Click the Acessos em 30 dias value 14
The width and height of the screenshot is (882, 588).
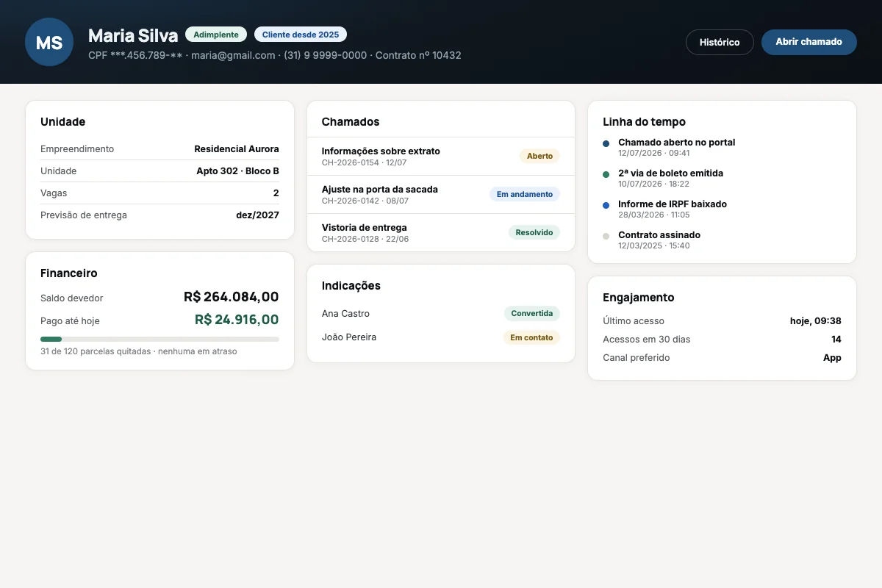point(836,339)
